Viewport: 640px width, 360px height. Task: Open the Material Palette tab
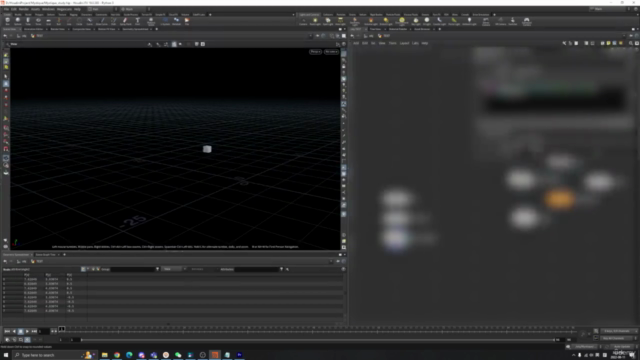point(398,29)
